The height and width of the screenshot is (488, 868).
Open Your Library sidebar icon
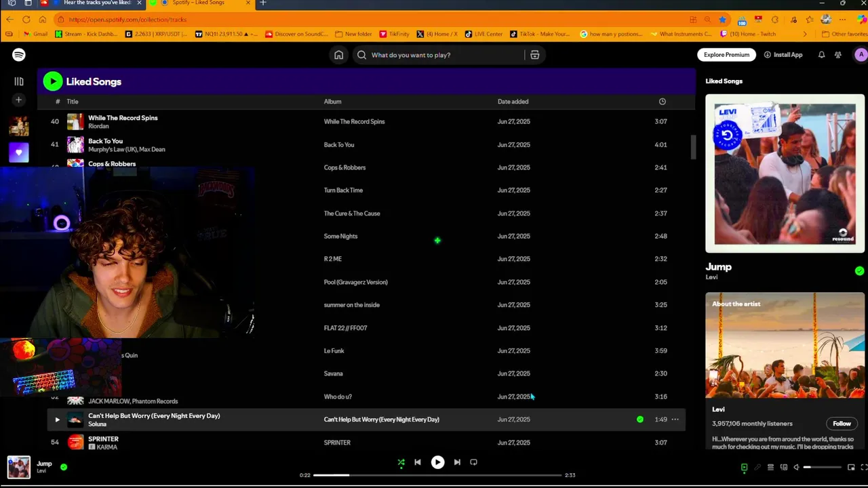[19, 81]
